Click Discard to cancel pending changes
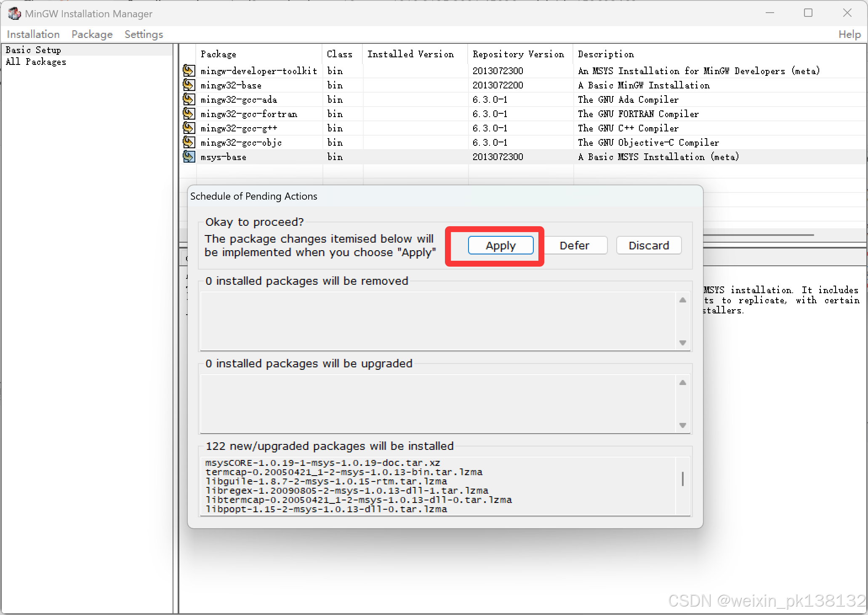 tap(648, 246)
